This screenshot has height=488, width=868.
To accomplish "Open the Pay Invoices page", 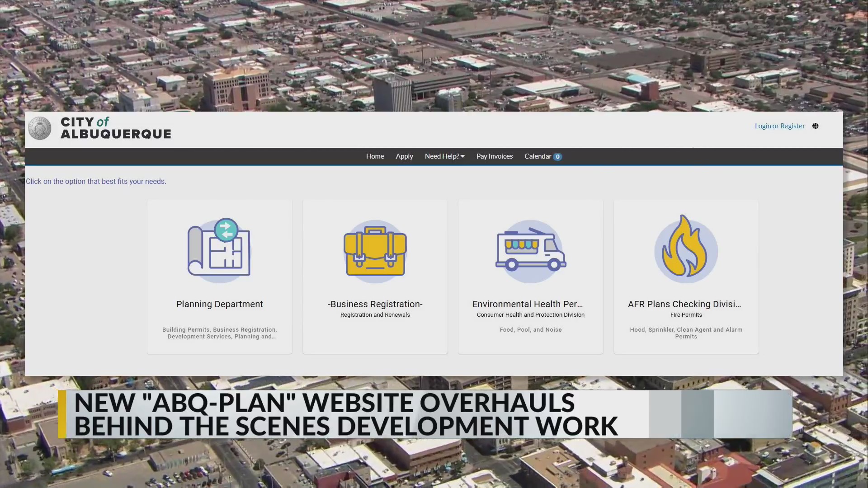I will pyautogui.click(x=494, y=156).
